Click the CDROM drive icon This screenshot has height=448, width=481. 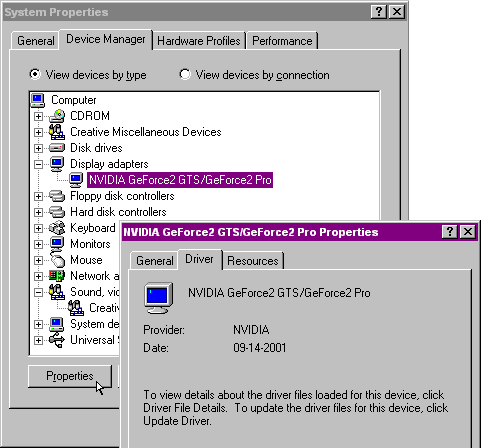click(57, 116)
